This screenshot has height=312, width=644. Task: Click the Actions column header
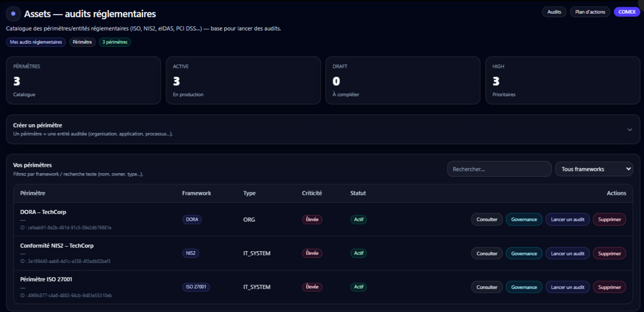click(616, 193)
